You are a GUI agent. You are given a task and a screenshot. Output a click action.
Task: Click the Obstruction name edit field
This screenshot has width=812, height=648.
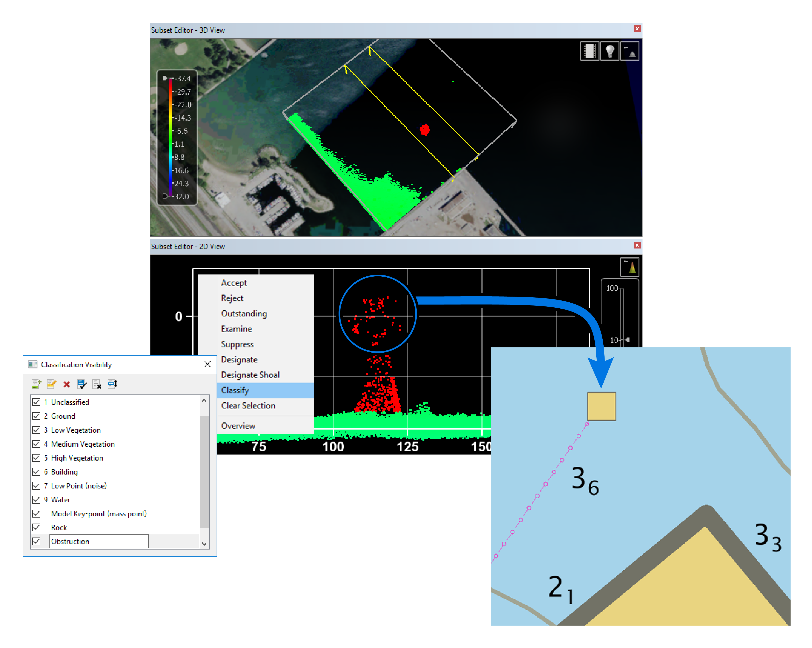pyautogui.click(x=99, y=541)
